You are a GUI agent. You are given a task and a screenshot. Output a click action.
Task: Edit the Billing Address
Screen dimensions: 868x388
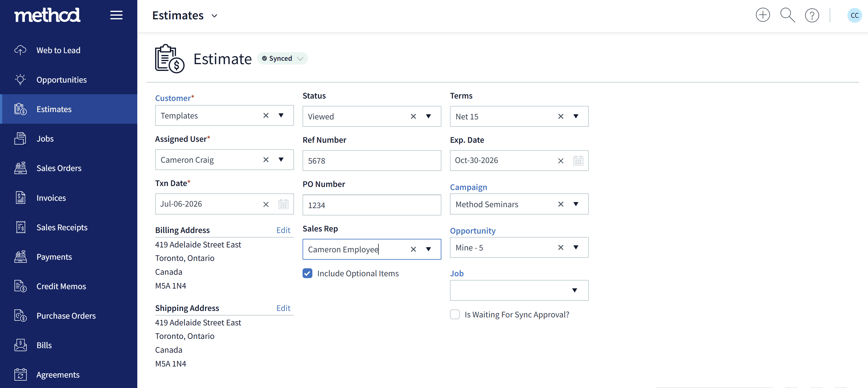283,230
